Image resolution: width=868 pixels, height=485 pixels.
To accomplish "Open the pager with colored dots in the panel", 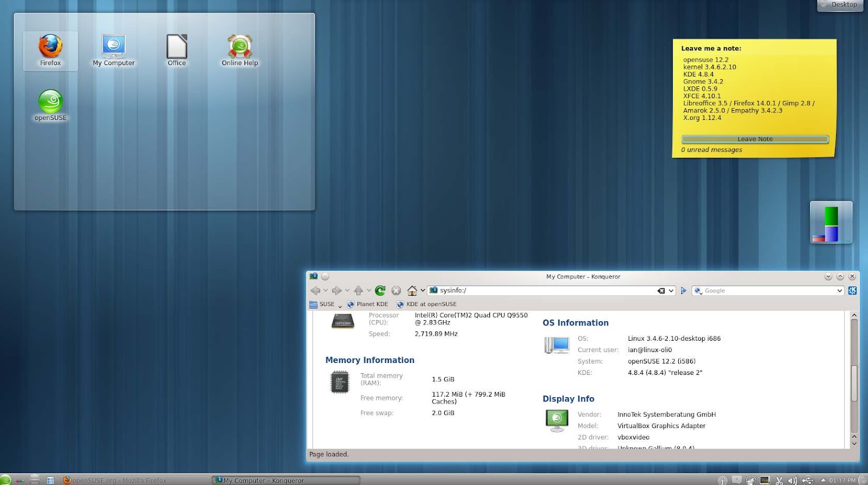I will pyautogui.click(x=21, y=481).
